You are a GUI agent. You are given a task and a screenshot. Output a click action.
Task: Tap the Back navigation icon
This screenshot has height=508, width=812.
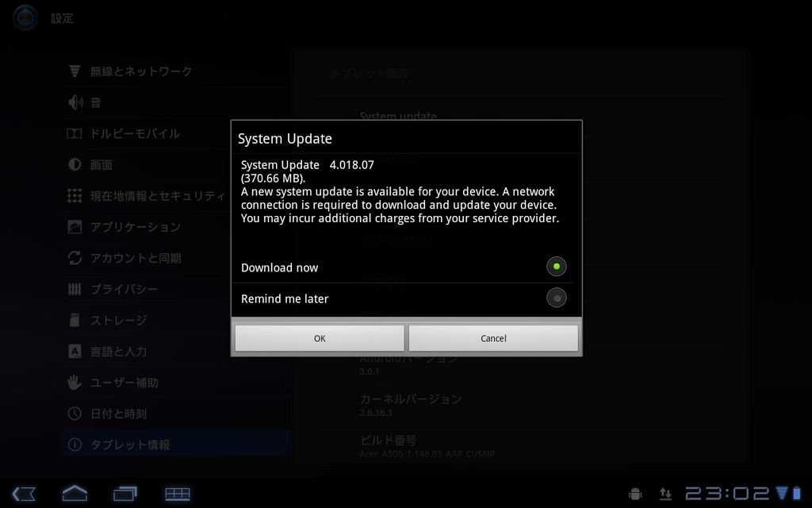tap(23, 494)
